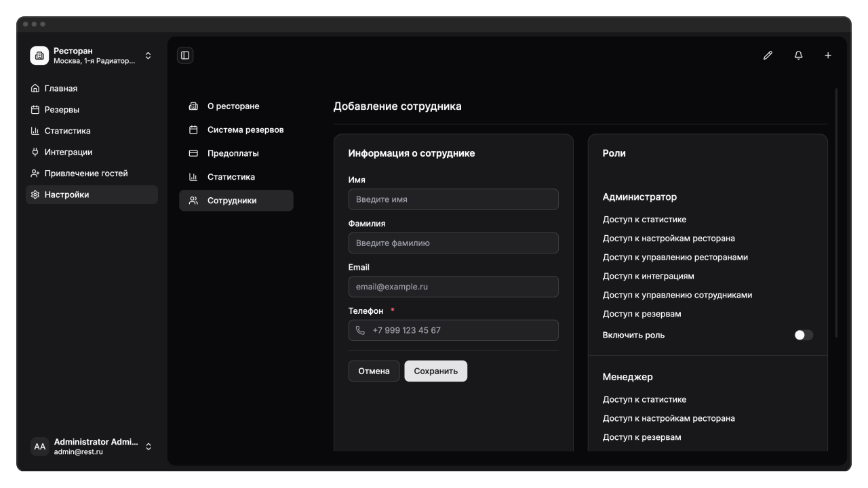Image resolution: width=868 pixels, height=488 pixels.
Task: Click the plus add icon
Action: (x=828, y=56)
